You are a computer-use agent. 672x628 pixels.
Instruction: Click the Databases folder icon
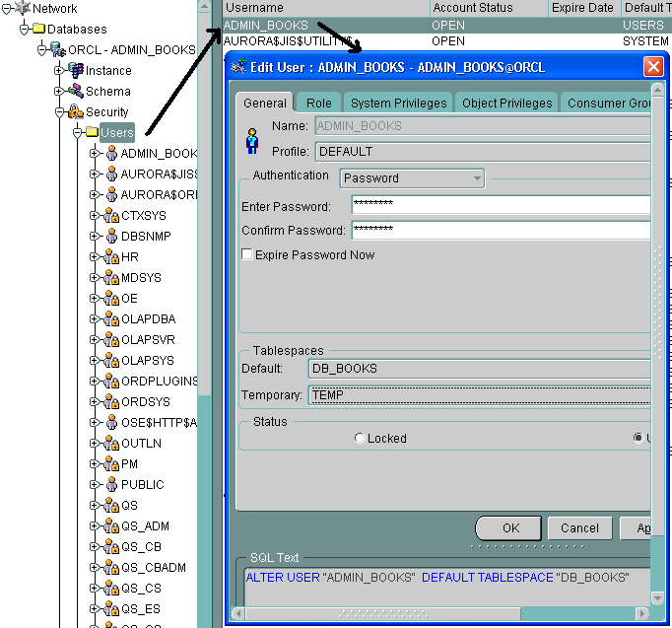pos(39,29)
